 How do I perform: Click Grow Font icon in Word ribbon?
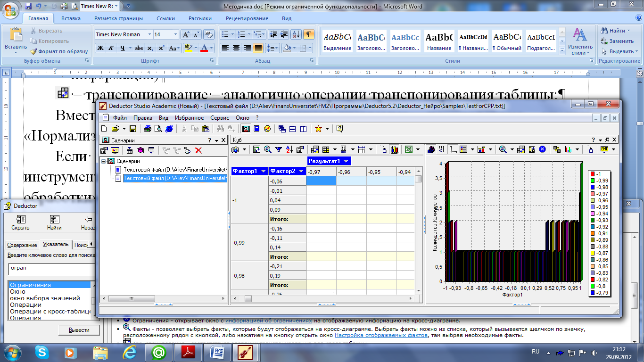coord(186,34)
